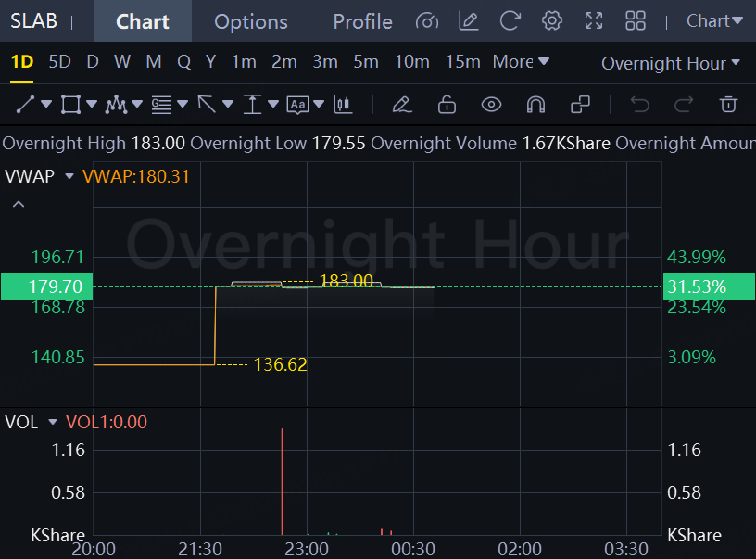Choose the 1m interval
The image size is (756, 559).
tap(244, 62)
